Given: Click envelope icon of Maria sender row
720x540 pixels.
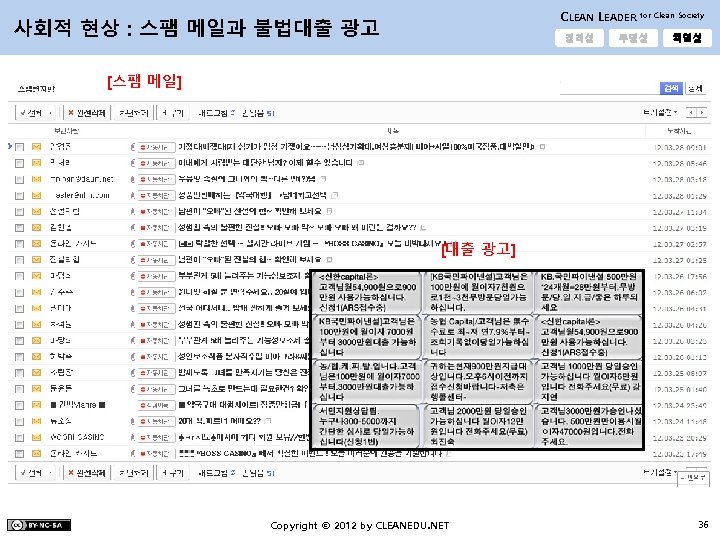Looking at the screenshot, I should 36,405.
